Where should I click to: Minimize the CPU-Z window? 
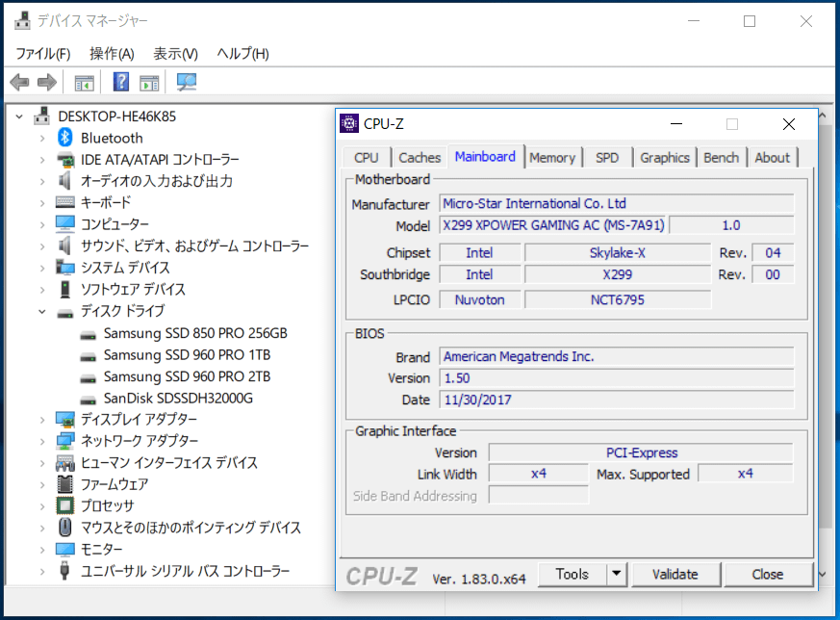[x=676, y=124]
